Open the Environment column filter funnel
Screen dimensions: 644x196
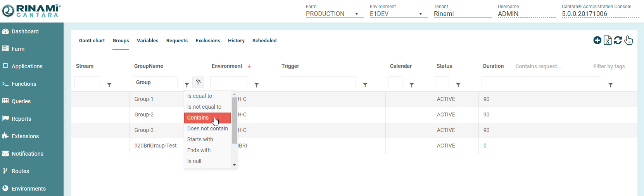[257, 85]
